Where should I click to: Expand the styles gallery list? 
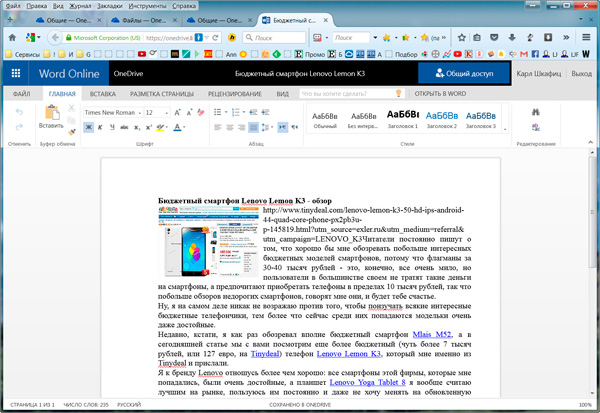pos(503,128)
